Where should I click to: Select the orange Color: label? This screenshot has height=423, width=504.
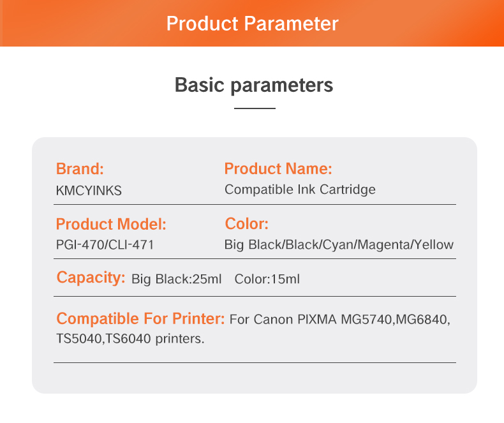point(247,224)
